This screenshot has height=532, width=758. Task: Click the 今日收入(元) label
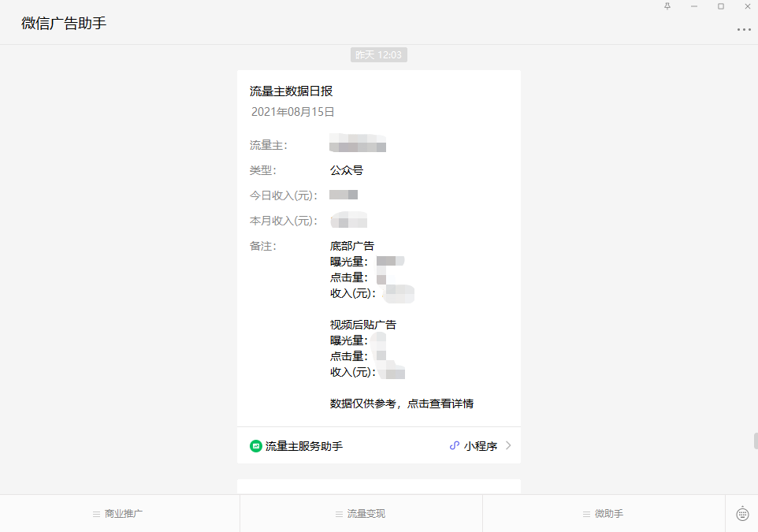click(284, 195)
